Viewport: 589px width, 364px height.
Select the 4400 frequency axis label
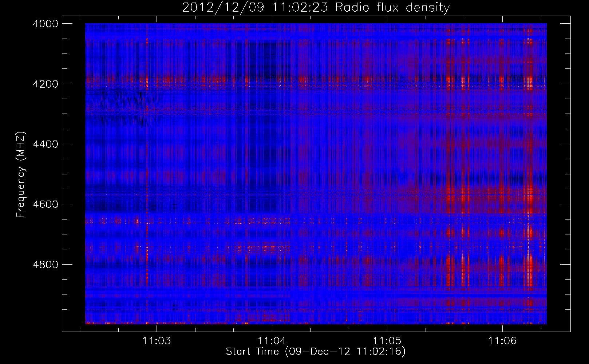[46, 144]
